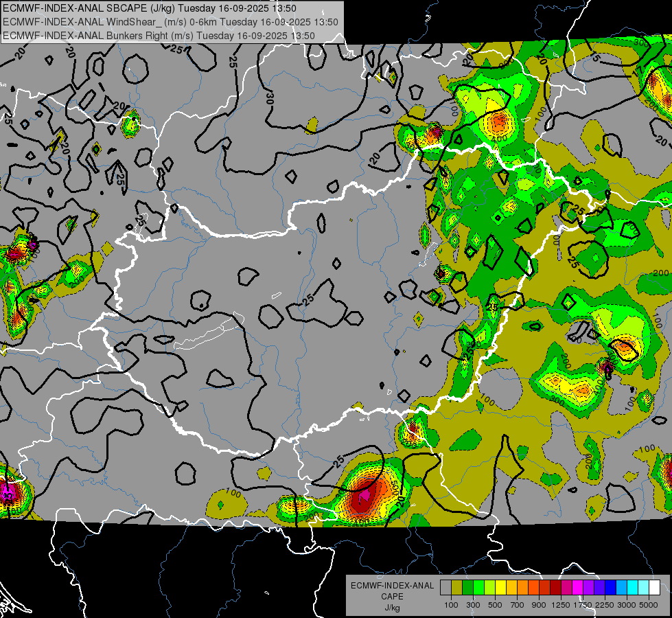Click the ECMWF-INDEX-ANAL label in the legend
The width and height of the screenshot is (672, 618).
point(392,586)
